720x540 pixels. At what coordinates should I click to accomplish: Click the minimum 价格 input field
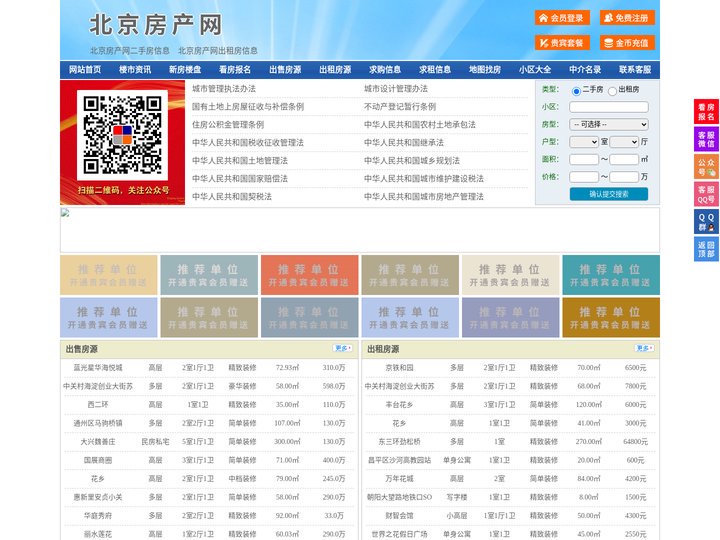point(584,177)
